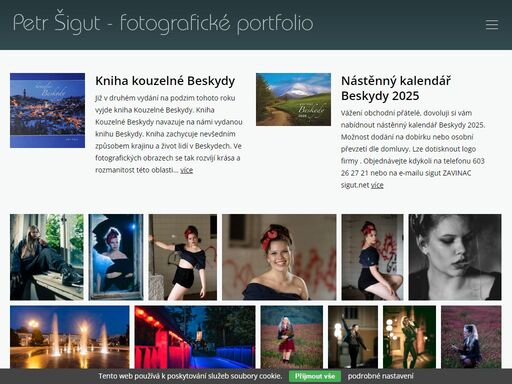This screenshot has height=384, width=512.
Task: Open photo of woman standing in red field
Action: [292, 337]
